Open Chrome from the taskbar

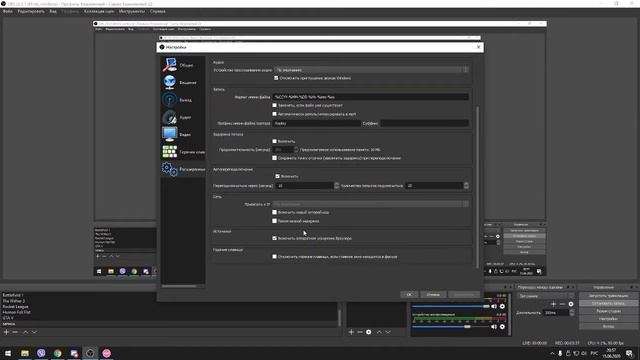[58, 353]
